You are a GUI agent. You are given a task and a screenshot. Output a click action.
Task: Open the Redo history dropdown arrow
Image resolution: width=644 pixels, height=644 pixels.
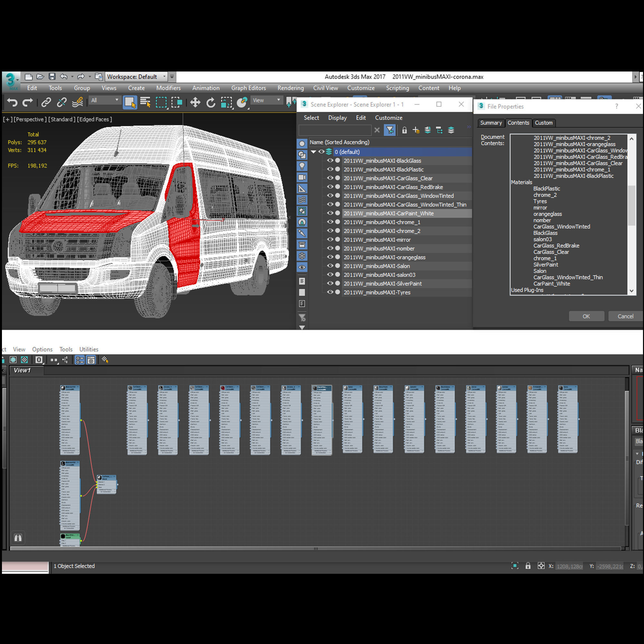(x=90, y=77)
